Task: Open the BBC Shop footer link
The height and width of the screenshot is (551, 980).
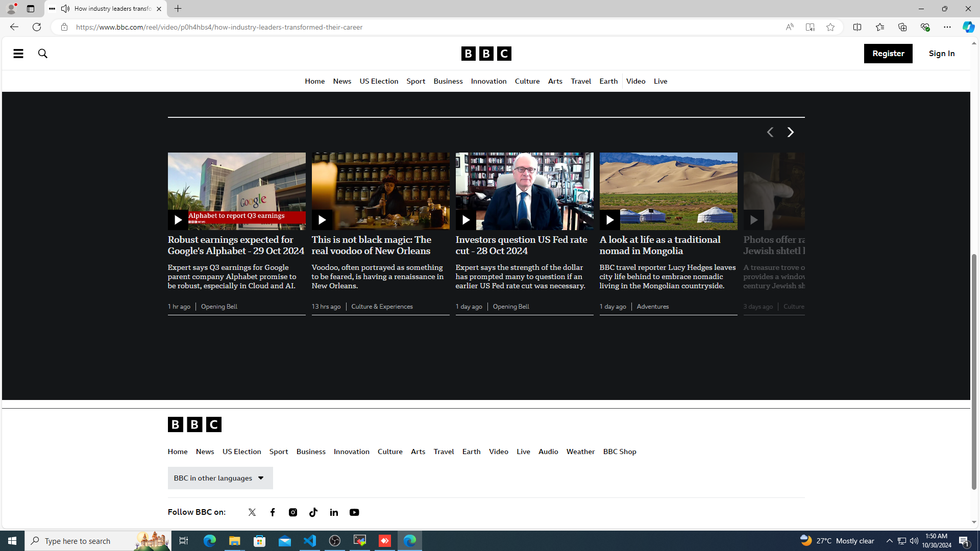Action: pyautogui.click(x=620, y=452)
